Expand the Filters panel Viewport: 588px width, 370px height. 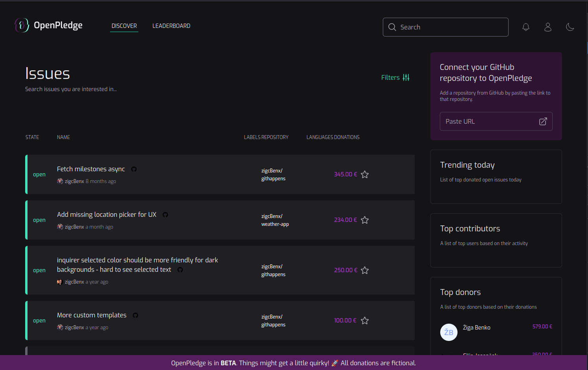pos(395,77)
